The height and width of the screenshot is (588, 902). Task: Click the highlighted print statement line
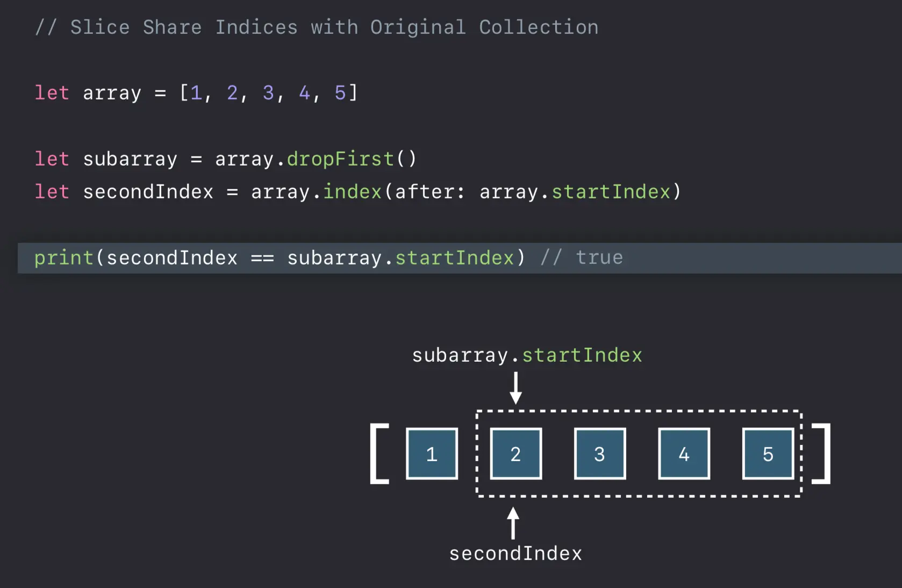460,258
